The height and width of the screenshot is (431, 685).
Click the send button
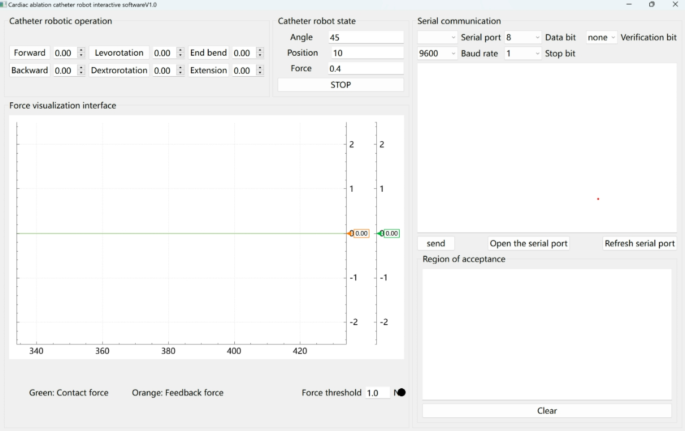(436, 243)
